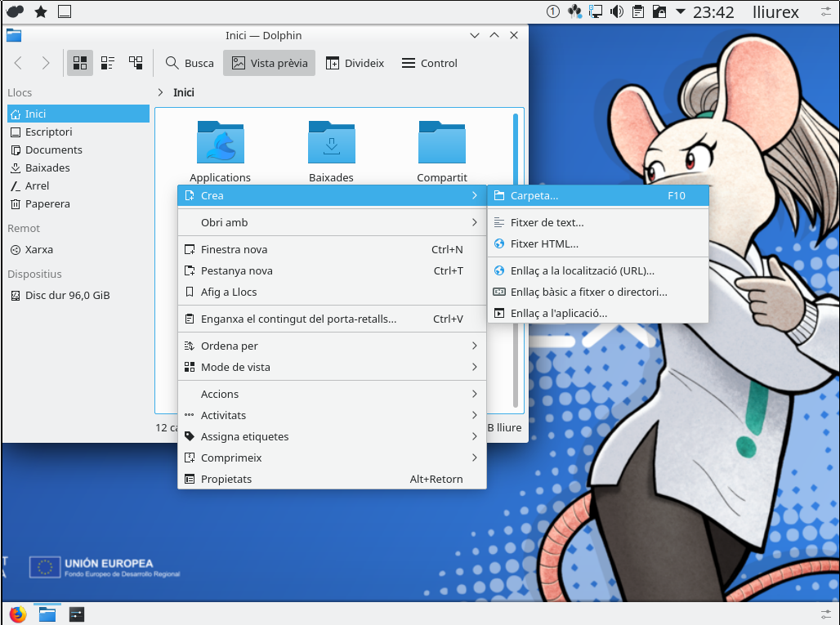Choose Pestanya nova from context menu
840x625 pixels.
click(332, 271)
